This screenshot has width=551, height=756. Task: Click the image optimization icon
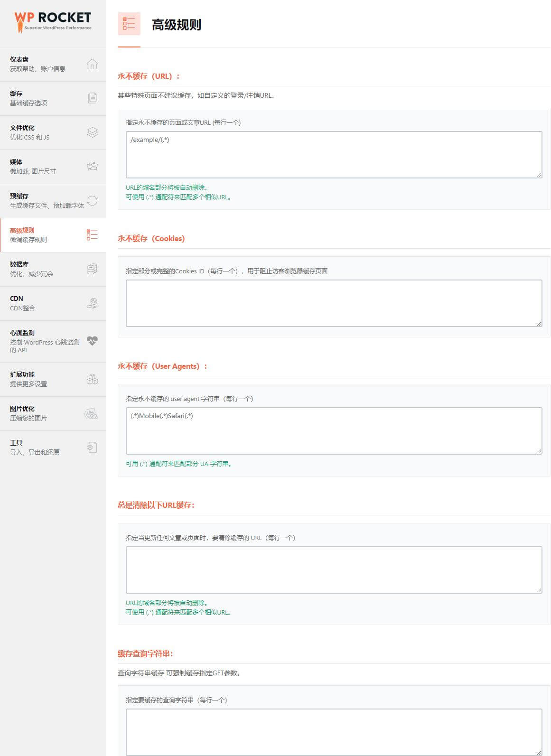[x=91, y=413]
